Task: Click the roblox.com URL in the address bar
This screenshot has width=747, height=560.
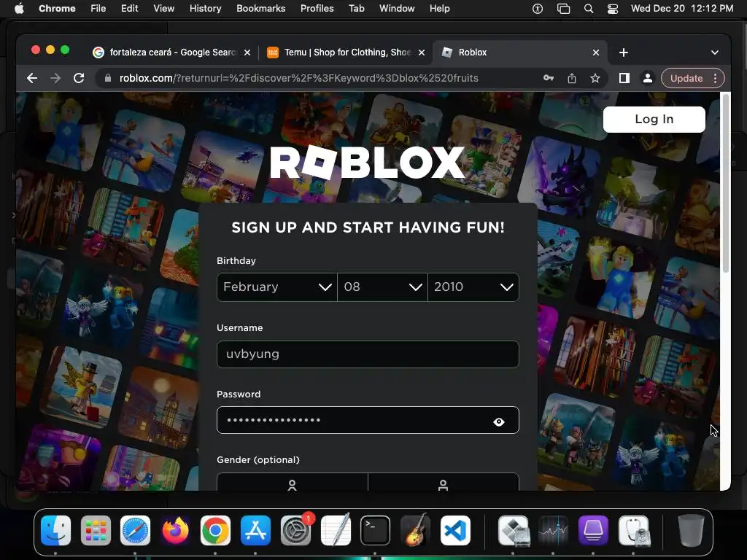Action: pos(298,78)
